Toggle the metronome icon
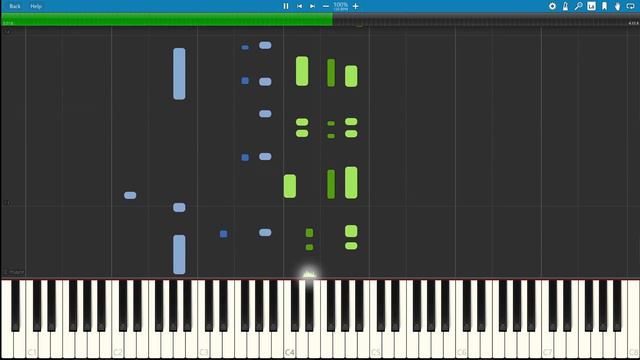Viewport: 640px width, 360px height. [565, 6]
